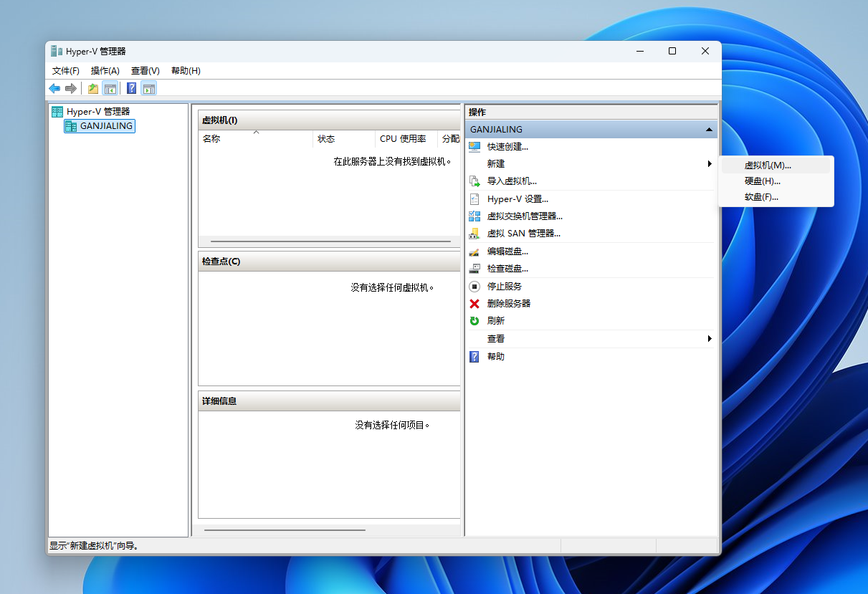Image resolution: width=868 pixels, height=594 pixels.
Task: Click the 导入虚拟机 action icon
Action: coord(474,181)
